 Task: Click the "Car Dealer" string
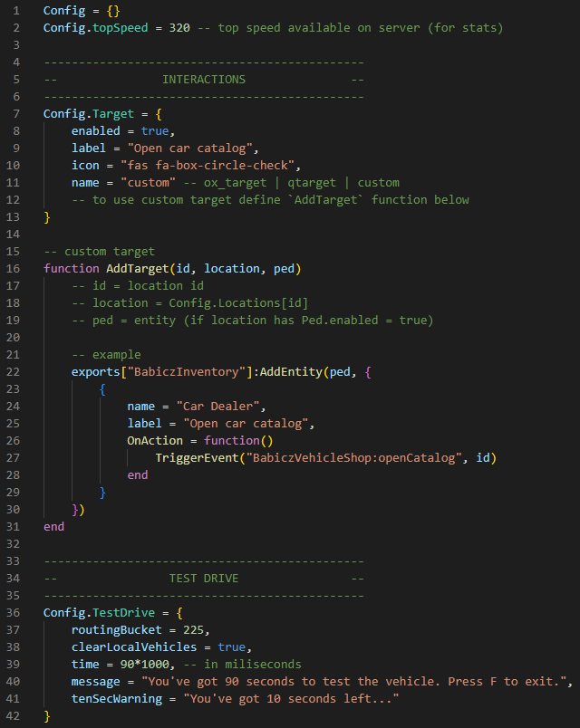point(217,407)
